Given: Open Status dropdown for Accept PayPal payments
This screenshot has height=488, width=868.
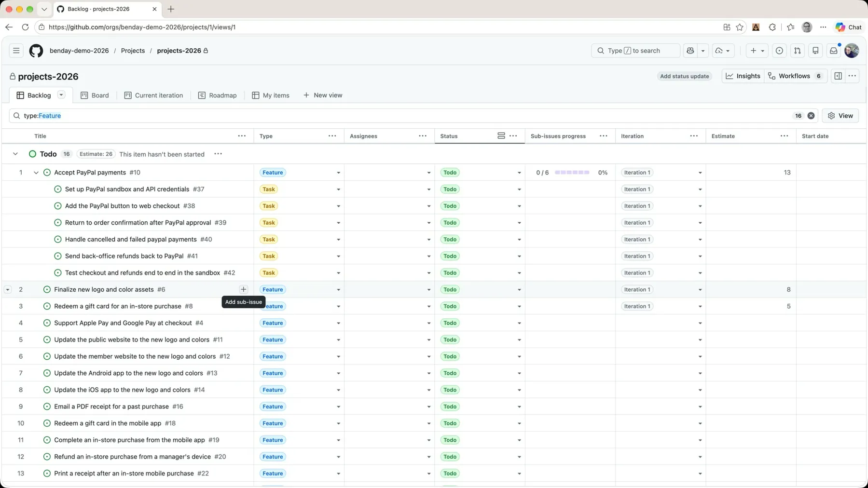Looking at the screenshot, I should tap(519, 173).
